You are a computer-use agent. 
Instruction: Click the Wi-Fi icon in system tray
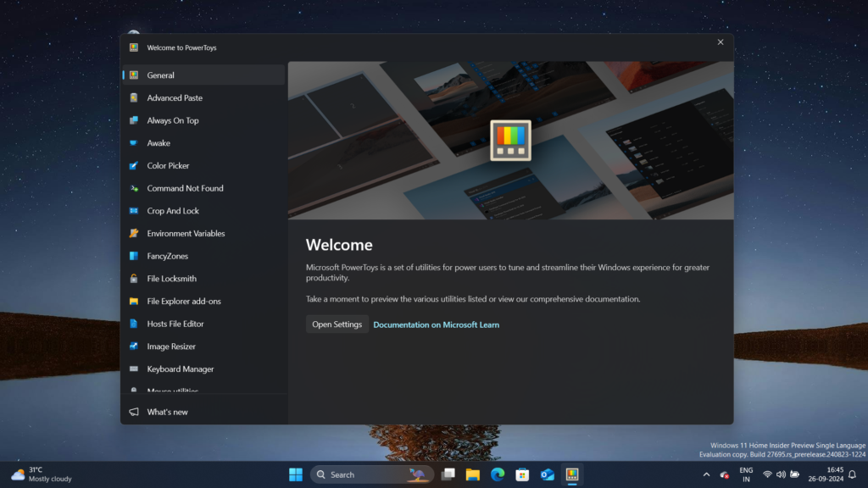coord(767,474)
